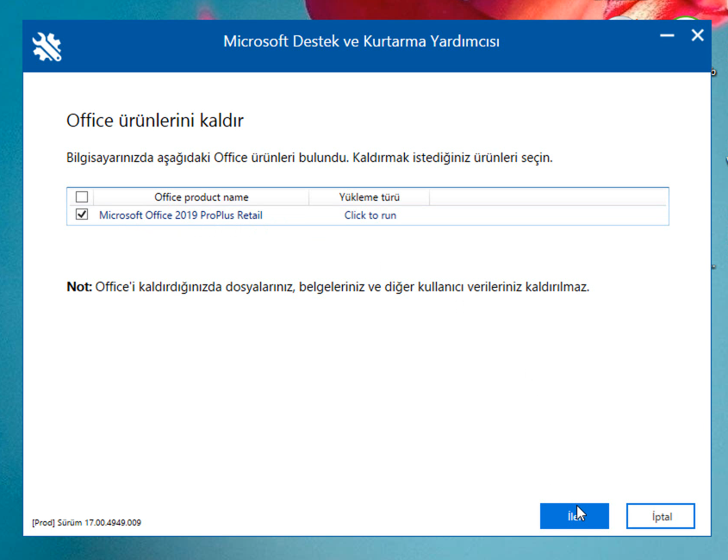
Task: Click the 'Bilgisayarınızda aşağıdaki Office ürünleri' description text
Action: click(x=309, y=159)
